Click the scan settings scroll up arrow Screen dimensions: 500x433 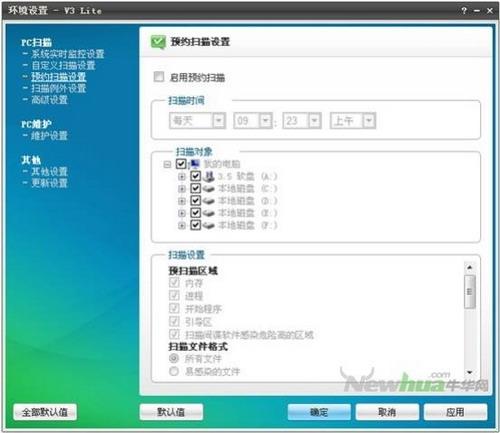[470, 268]
